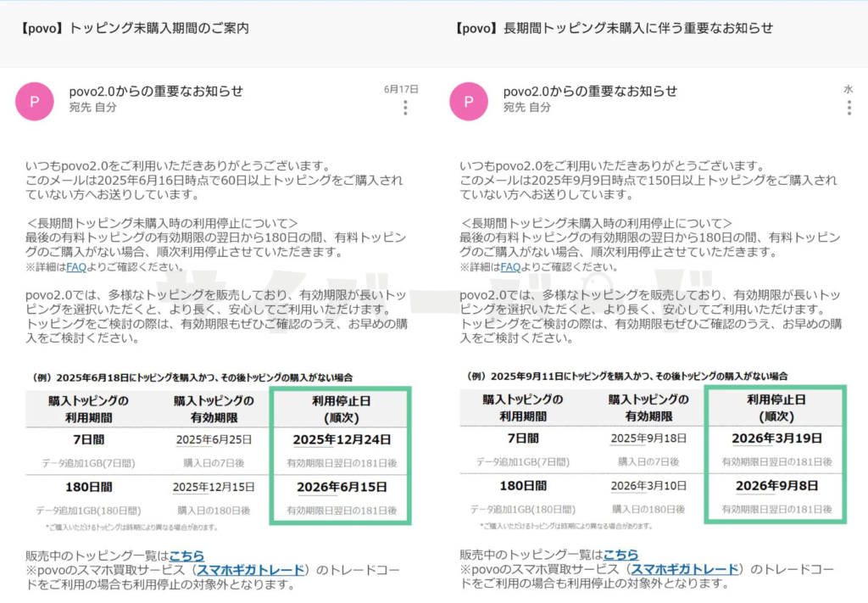The image size is (868, 603).
Task: Click the 6月17日 date stamp
Action: (401, 89)
